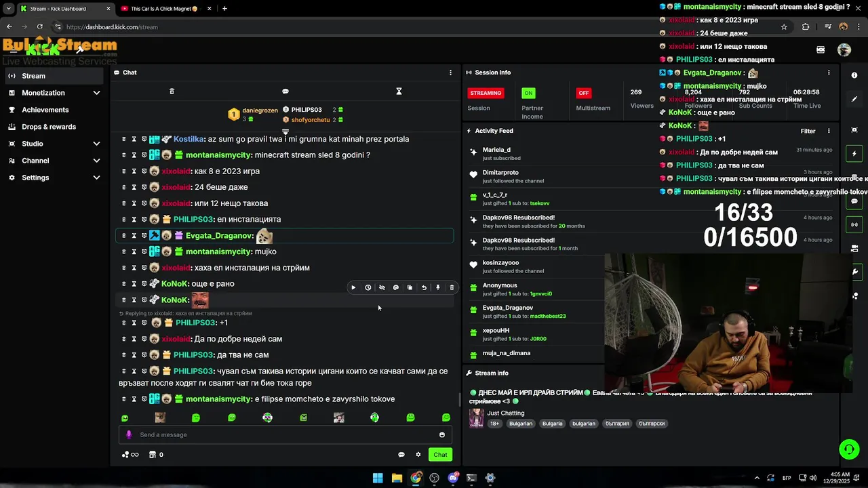Open chat settings gear icon
868x488 pixels.
point(418,455)
